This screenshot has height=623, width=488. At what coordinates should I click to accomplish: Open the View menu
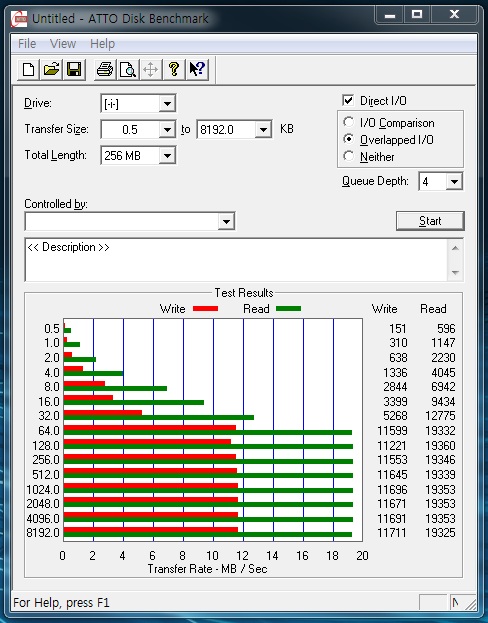point(63,43)
